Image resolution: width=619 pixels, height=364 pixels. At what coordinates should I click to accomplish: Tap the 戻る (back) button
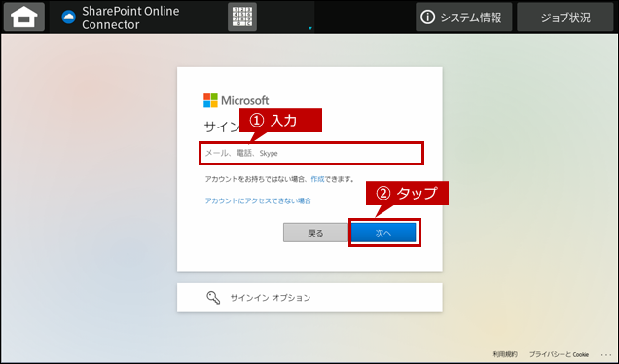[315, 233]
